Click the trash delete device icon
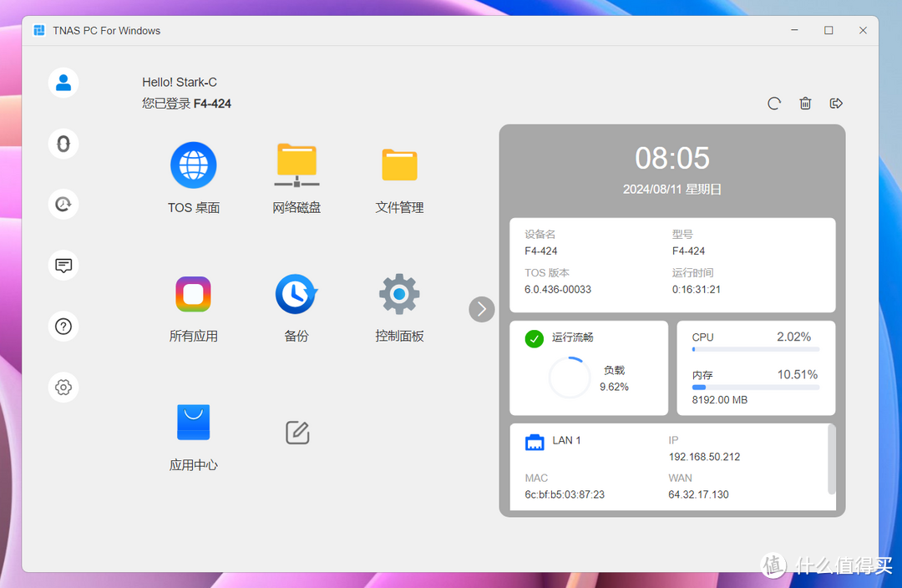 click(x=805, y=104)
